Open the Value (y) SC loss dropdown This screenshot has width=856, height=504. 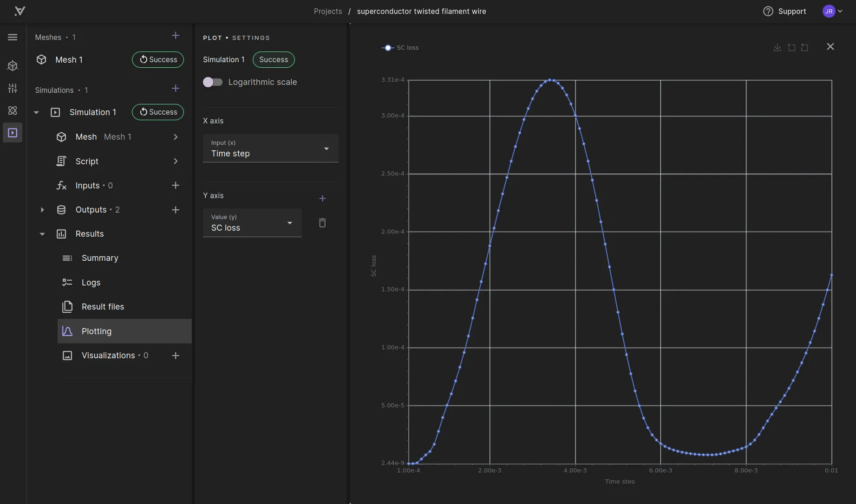point(252,223)
